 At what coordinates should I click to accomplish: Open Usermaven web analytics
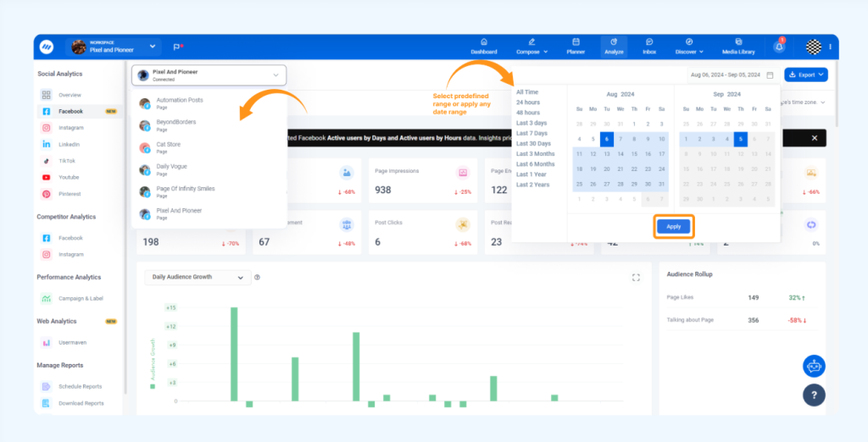pos(72,342)
